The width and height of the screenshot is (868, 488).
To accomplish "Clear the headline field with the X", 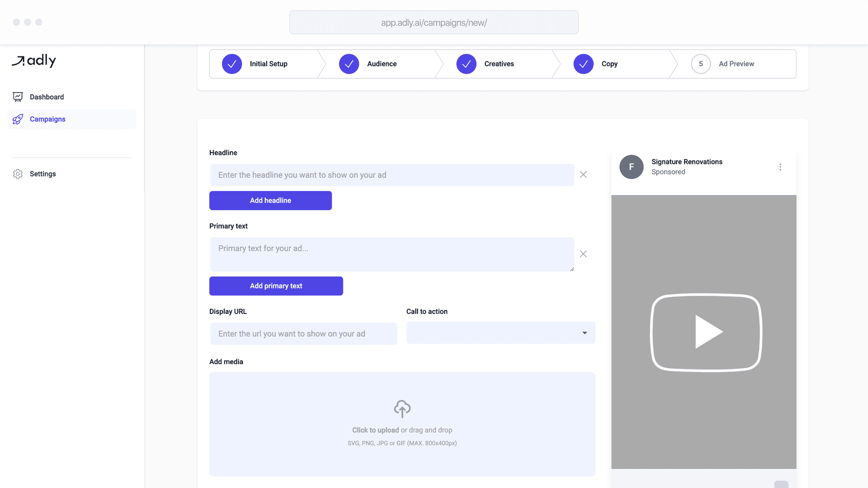I will (583, 175).
